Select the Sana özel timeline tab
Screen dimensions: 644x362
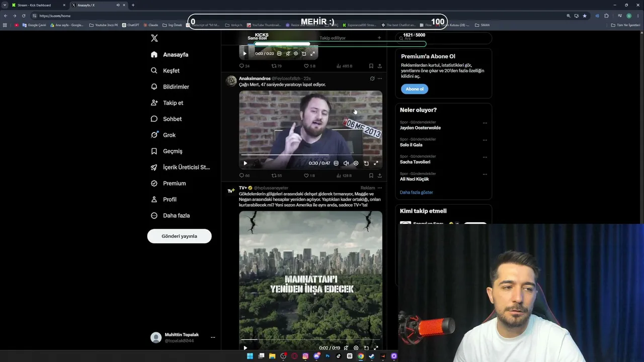(x=257, y=38)
